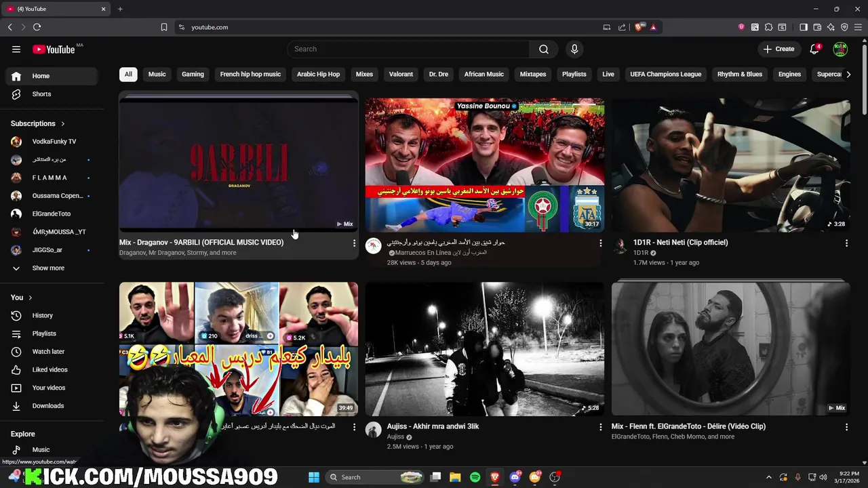Select the UEFA Champions League chip
Image resolution: width=868 pixels, height=488 pixels.
click(x=666, y=75)
